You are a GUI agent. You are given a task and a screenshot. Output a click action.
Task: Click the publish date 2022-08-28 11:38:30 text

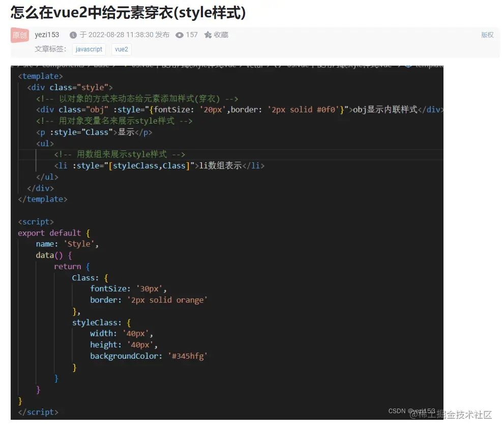coord(121,35)
